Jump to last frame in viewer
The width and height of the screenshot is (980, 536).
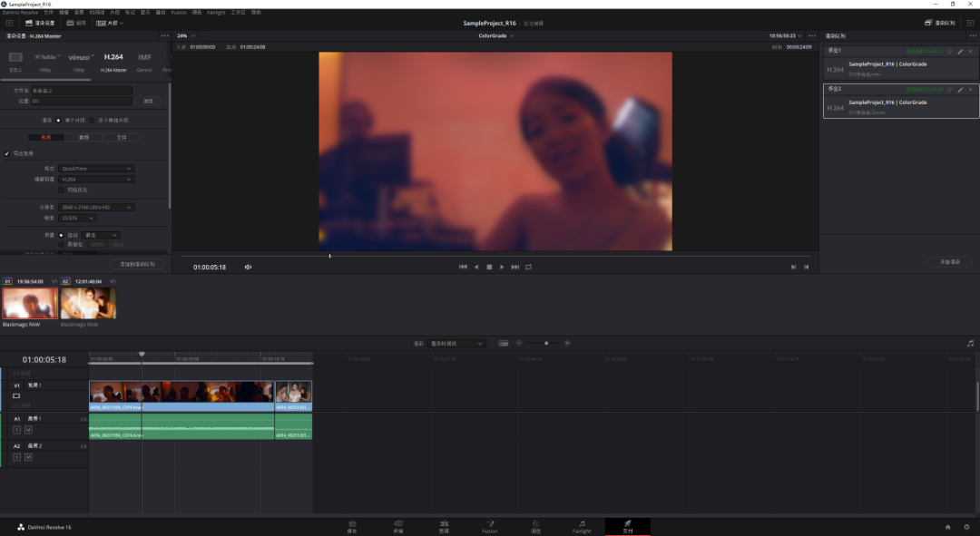515,267
